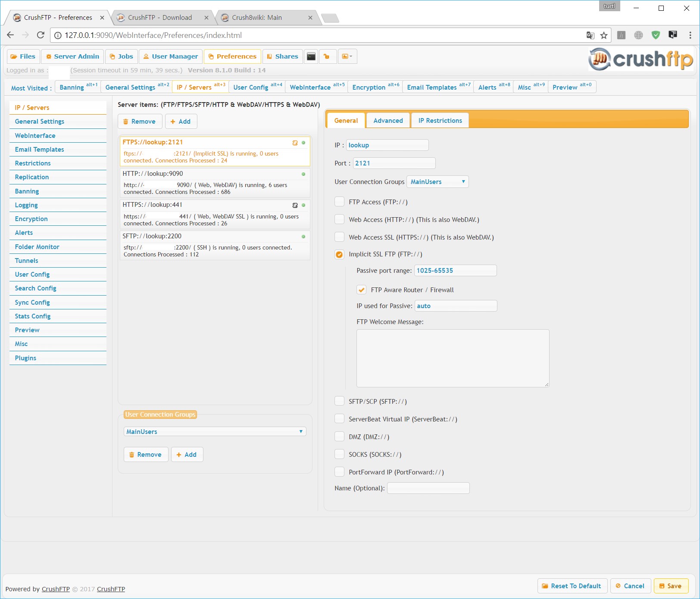Click the green status dot on FTPS://lookup:2121

coord(303,143)
